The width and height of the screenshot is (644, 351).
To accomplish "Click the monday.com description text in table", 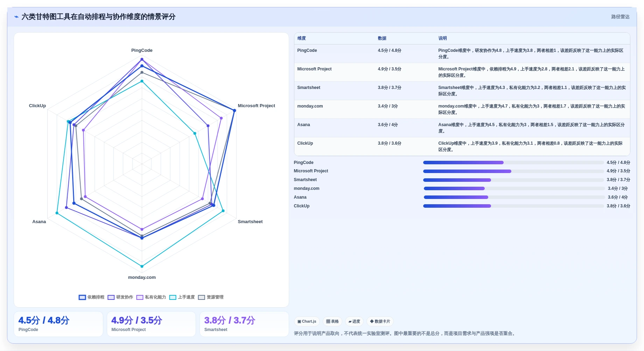I will point(532,109).
